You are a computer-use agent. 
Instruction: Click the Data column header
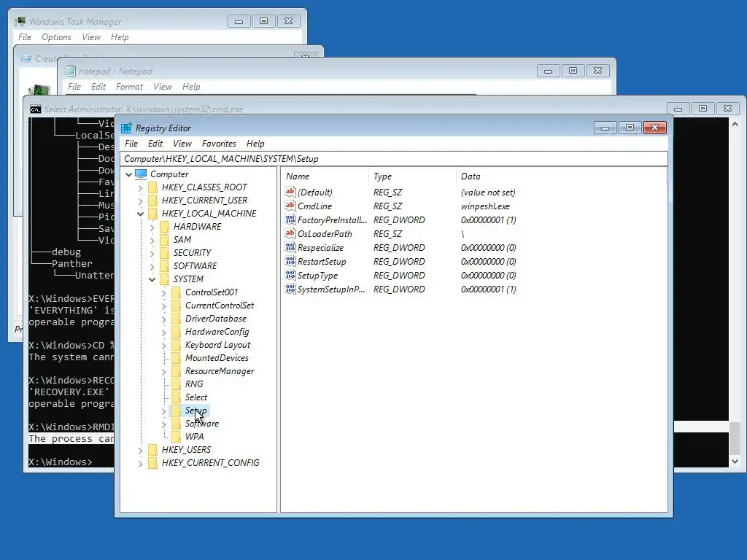[x=561, y=176]
